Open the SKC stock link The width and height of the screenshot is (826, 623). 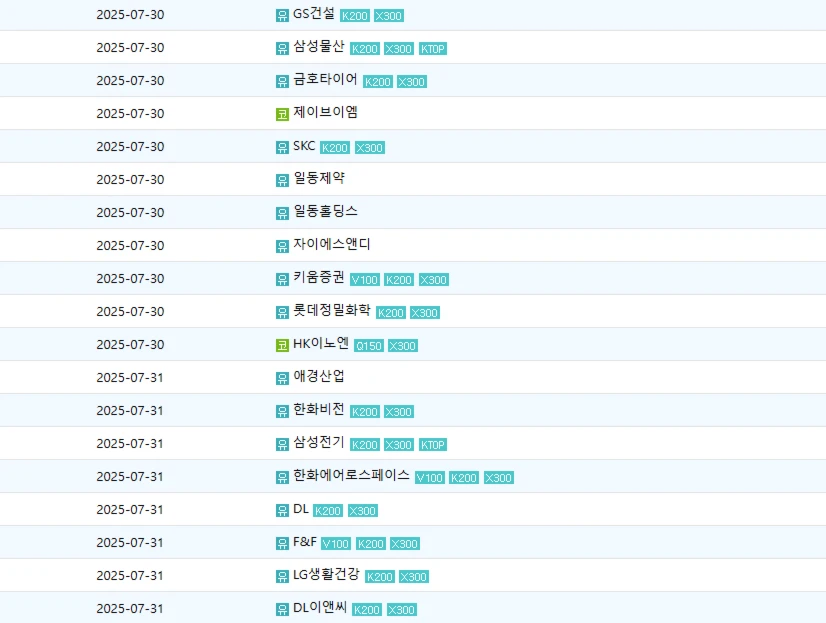pos(304,146)
